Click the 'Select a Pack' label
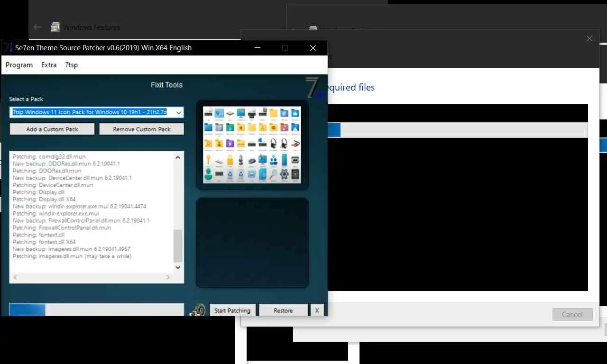The width and height of the screenshot is (607, 364). (x=26, y=99)
